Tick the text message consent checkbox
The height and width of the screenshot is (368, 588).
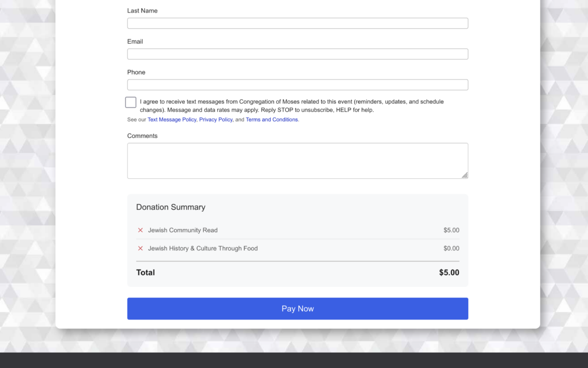[x=131, y=102]
